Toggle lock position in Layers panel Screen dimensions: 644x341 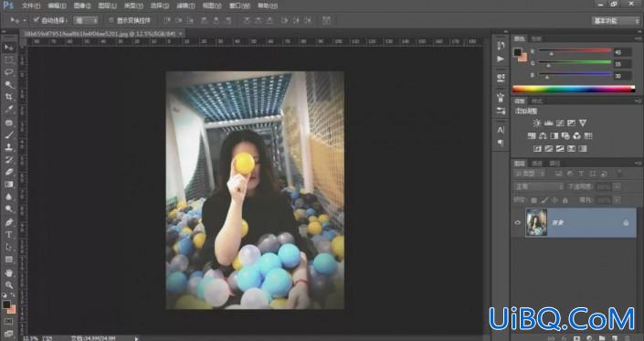point(554,200)
